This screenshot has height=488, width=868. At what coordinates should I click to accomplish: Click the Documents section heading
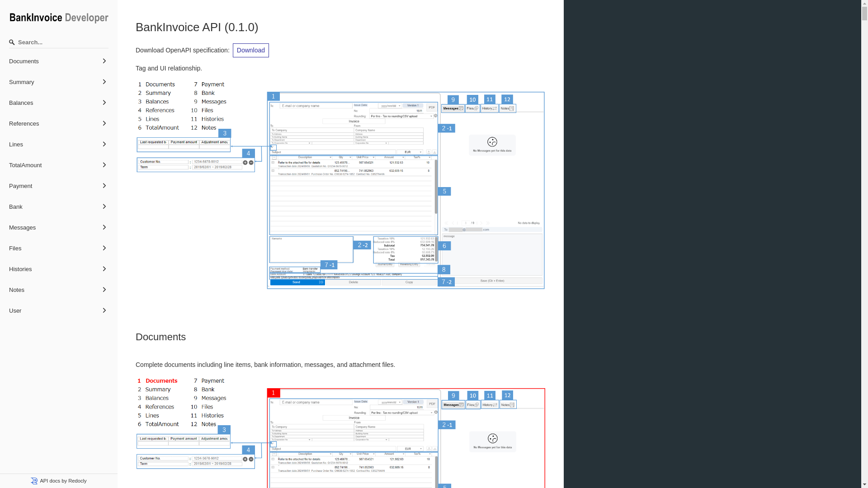[x=160, y=337]
